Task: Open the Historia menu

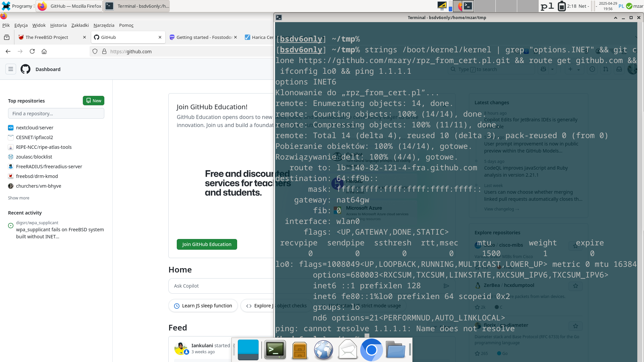Action: point(58,25)
